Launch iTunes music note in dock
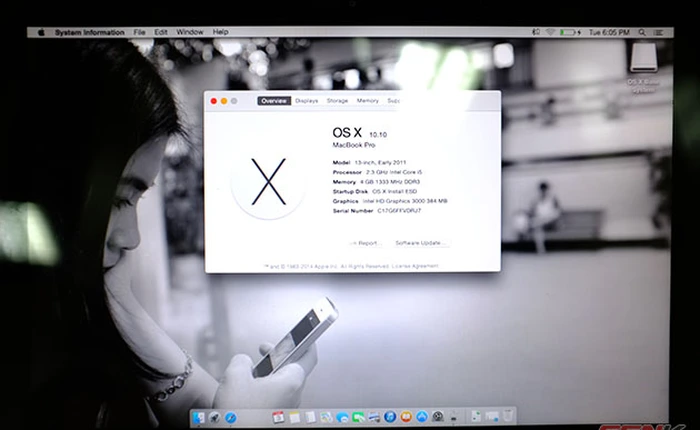The image size is (700, 430). point(390,417)
